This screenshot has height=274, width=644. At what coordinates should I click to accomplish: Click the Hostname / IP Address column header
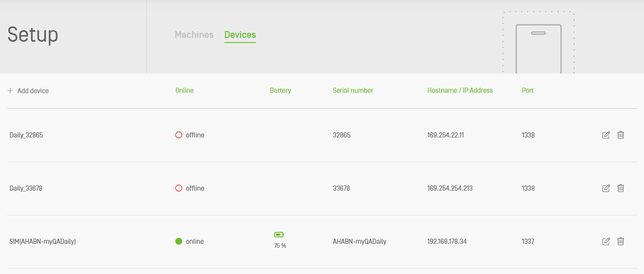[460, 90]
